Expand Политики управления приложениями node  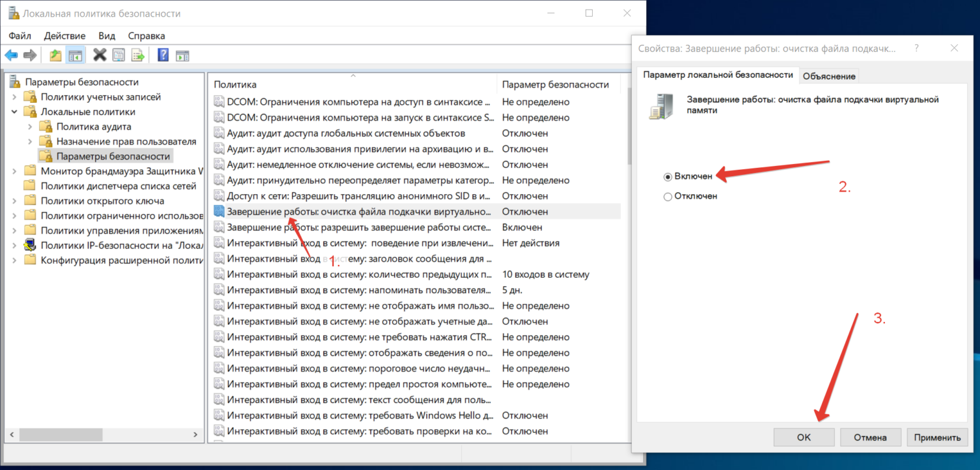coord(15,230)
